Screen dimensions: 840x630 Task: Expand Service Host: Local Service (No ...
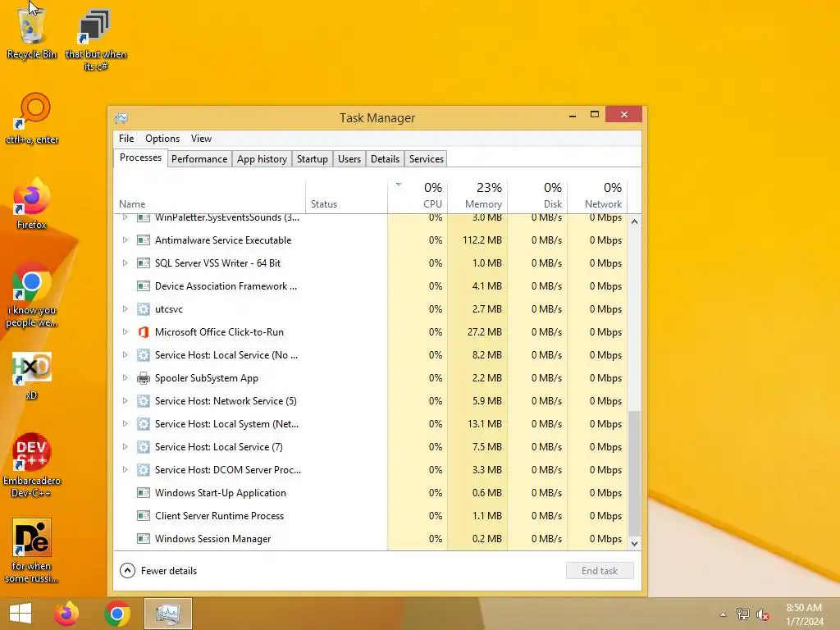point(125,354)
